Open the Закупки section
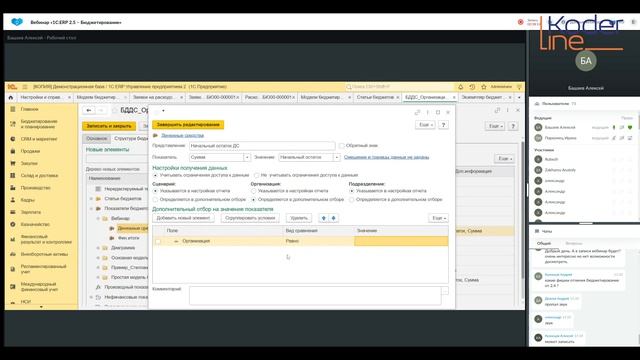640x360 pixels. pos(29,163)
